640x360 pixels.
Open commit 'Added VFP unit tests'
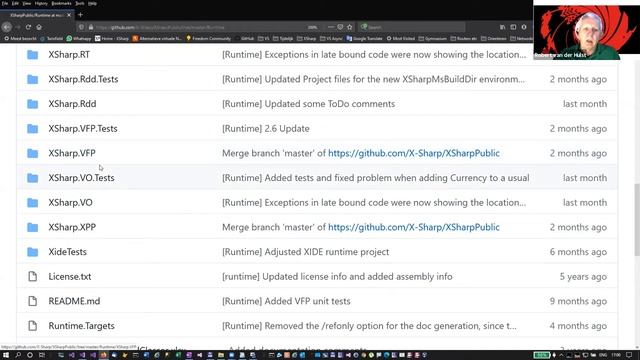(286, 301)
